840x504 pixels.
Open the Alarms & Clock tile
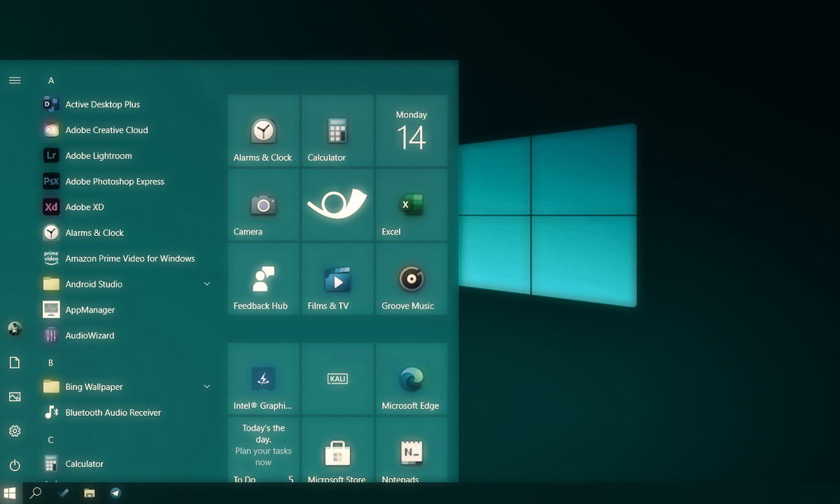click(x=262, y=131)
